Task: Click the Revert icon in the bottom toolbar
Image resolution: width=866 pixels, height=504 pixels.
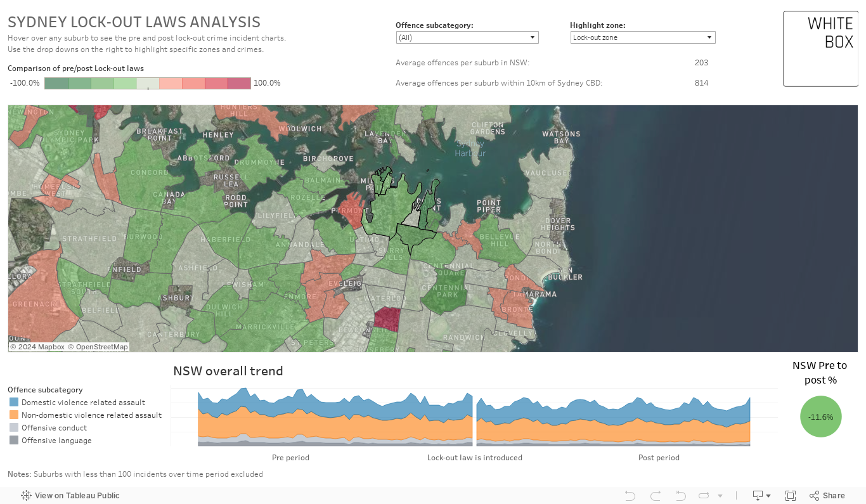Action: click(681, 496)
